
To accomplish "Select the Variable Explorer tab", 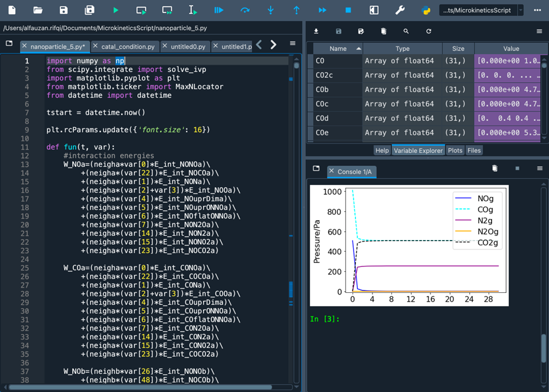I will coord(418,150).
